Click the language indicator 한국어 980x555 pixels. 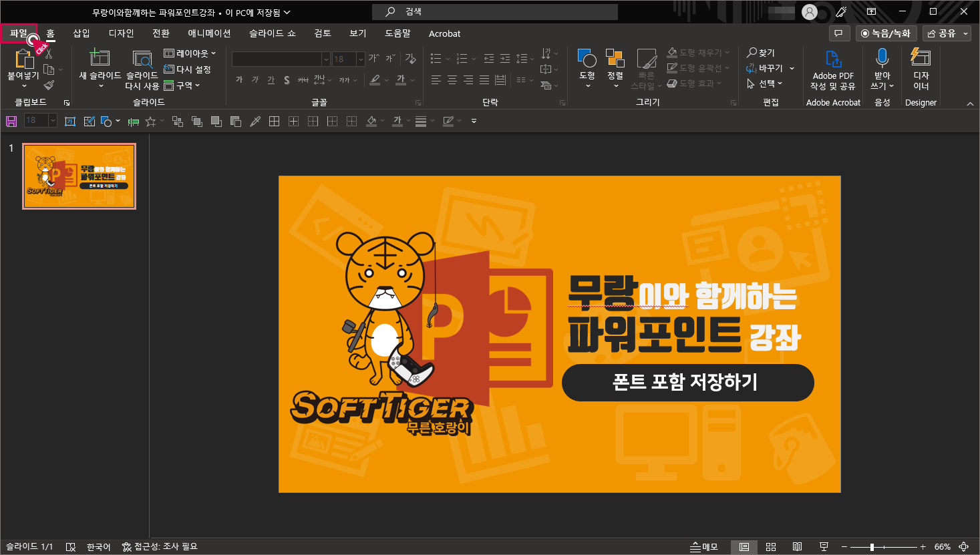click(x=99, y=547)
